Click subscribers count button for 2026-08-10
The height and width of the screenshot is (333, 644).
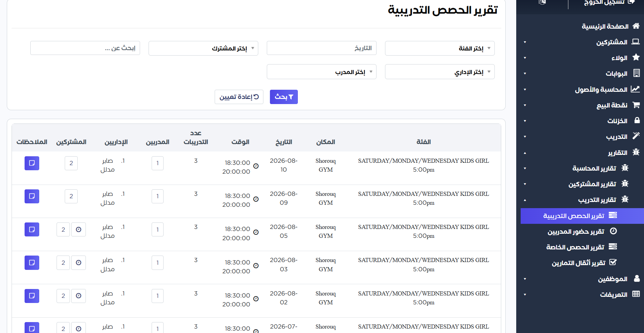[x=71, y=163]
